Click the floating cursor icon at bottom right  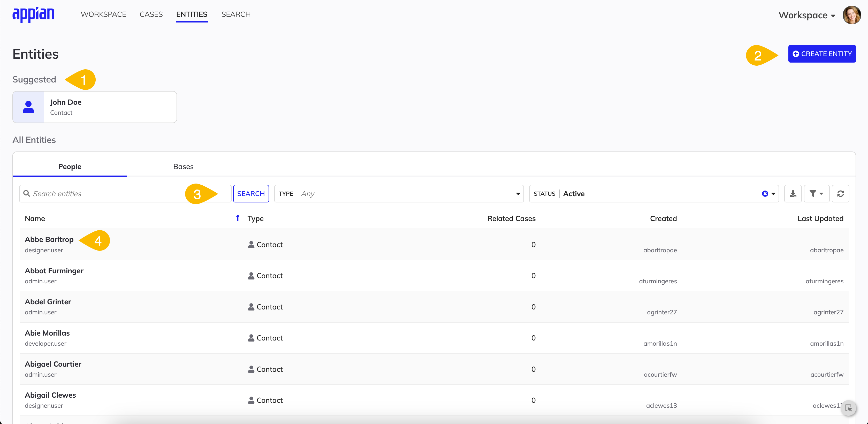pos(848,408)
